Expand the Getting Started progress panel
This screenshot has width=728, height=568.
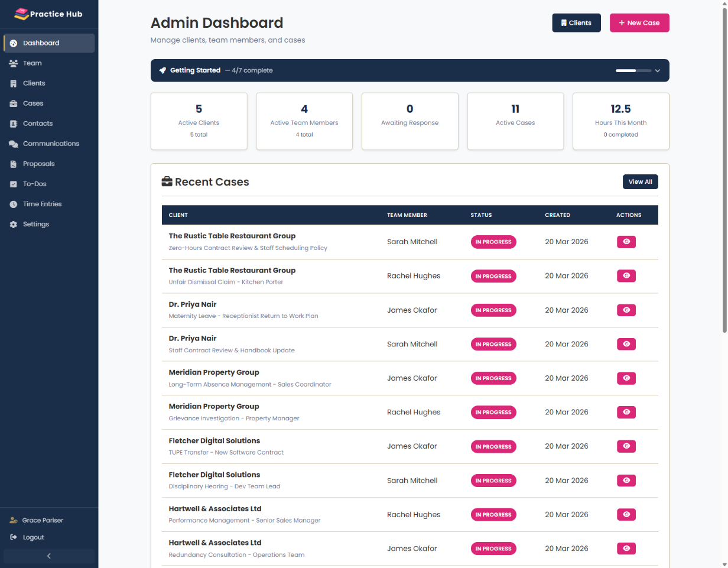[656, 70]
